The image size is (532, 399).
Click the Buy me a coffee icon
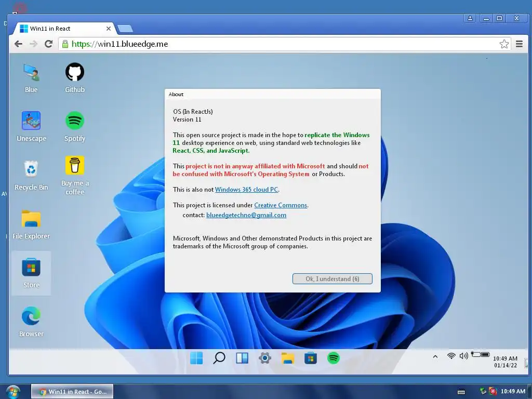(x=75, y=176)
